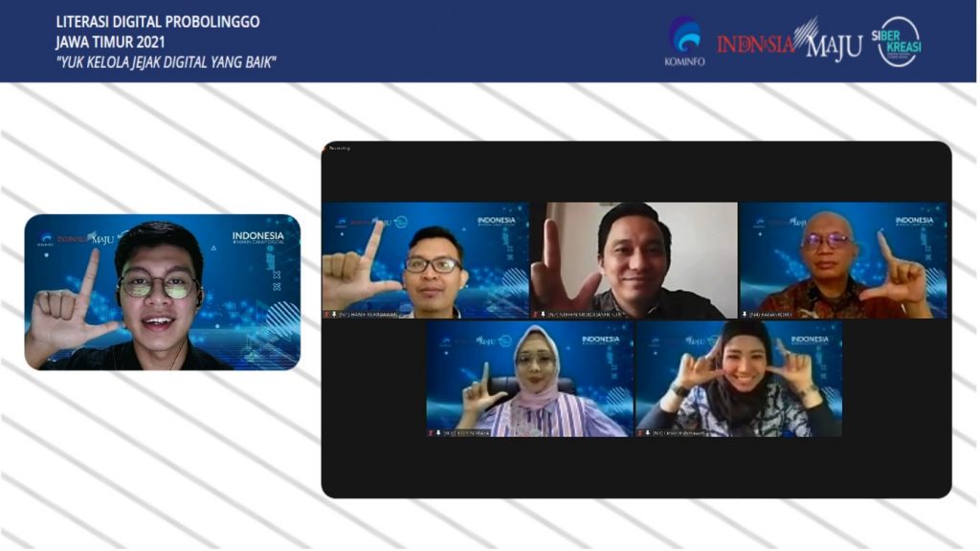Click the Indonesia Maju logo in the header
The width and height of the screenshot is (980, 551).
[789, 42]
